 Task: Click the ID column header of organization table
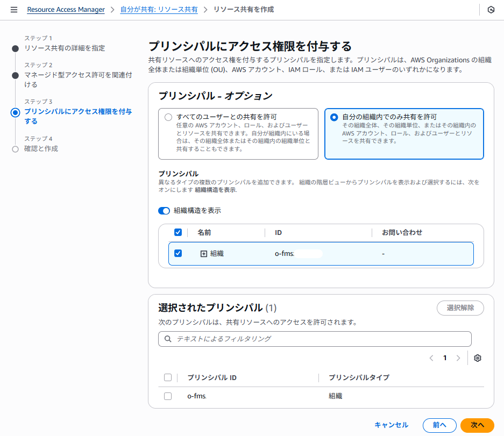(279, 233)
